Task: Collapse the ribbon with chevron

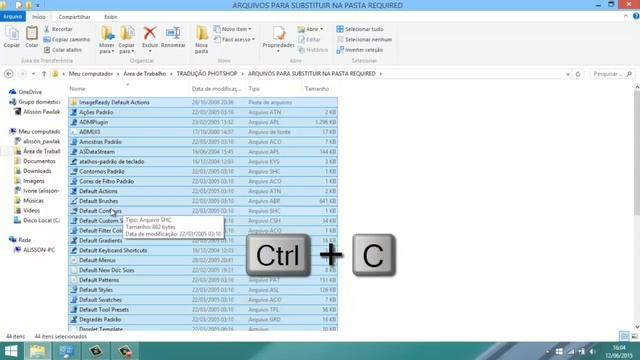Action: (626, 16)
